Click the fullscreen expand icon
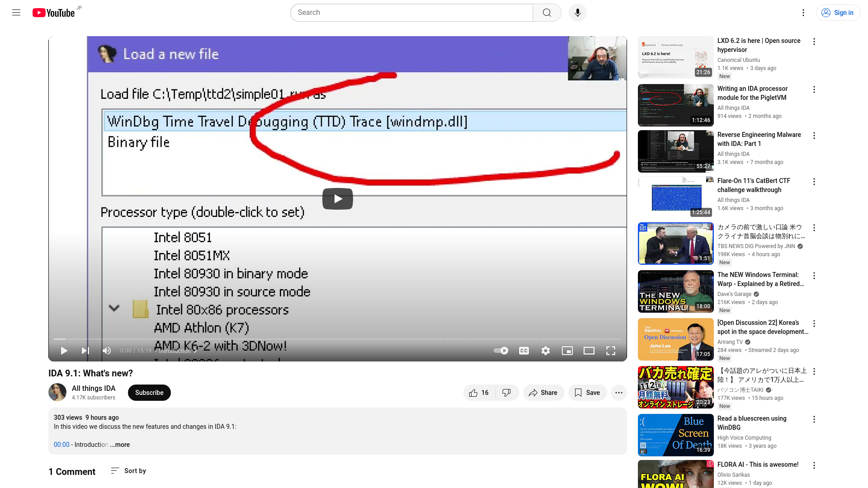The height and width of the screenshot is (488, 868). [610, 350]
